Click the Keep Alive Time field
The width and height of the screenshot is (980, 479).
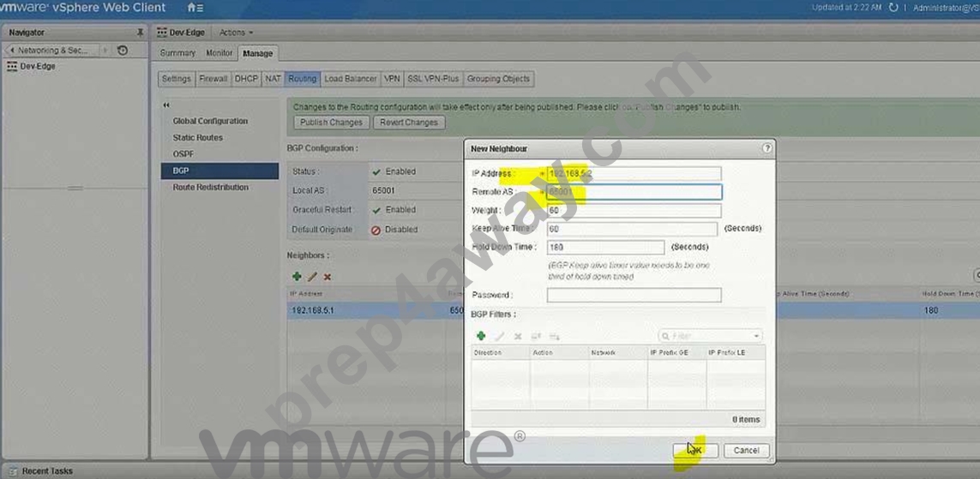point(632,229)
